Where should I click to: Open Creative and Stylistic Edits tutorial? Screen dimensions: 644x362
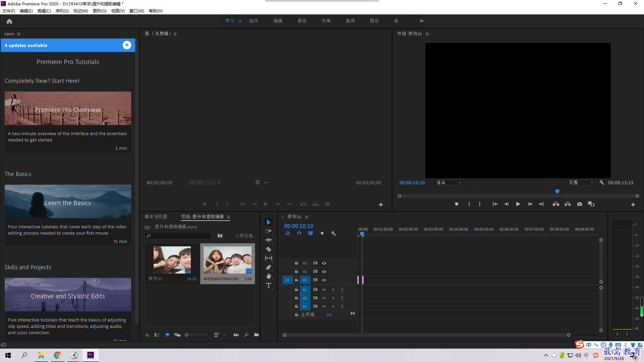[x=68, y=295]
